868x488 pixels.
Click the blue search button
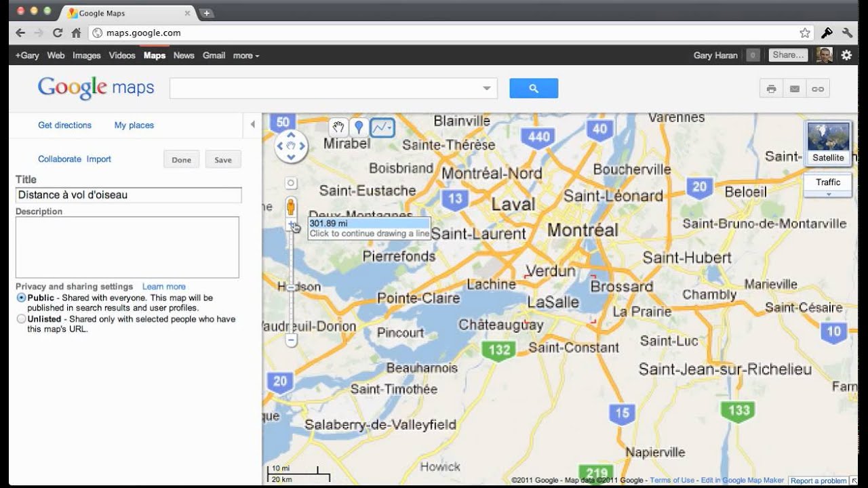coord(534,88)
